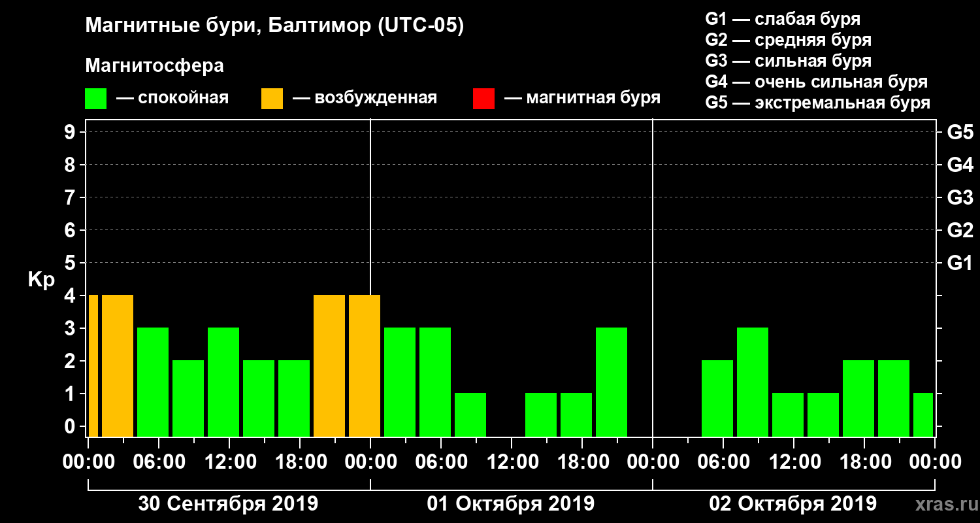Click the '12:00' tick label above 30 Сентября

(229, 462)
